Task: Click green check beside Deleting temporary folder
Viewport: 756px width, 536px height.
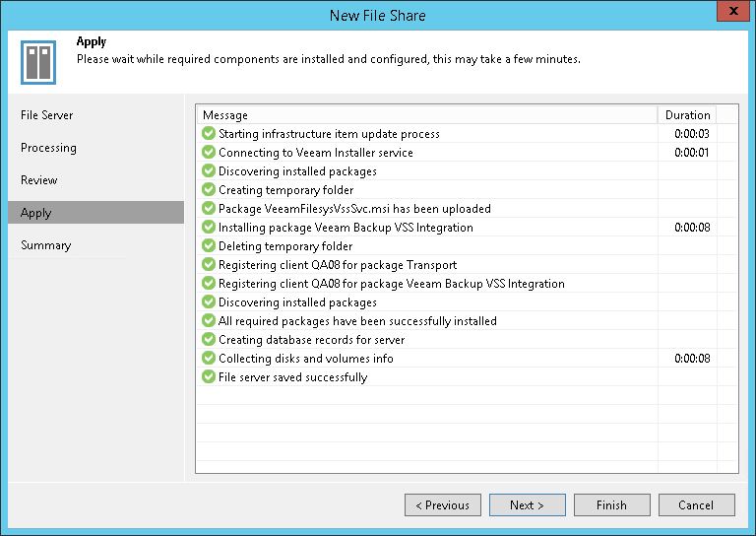Action: coord(208,246)
